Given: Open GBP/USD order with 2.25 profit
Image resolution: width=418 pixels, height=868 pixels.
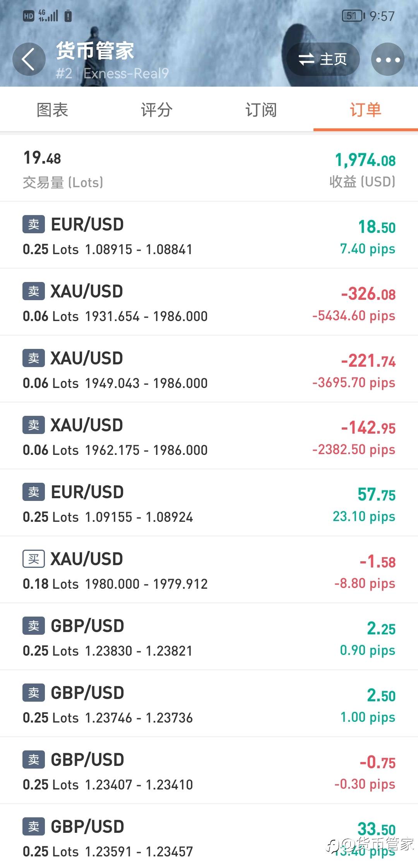Looking at the screenshot, I should tap(209, 637).
